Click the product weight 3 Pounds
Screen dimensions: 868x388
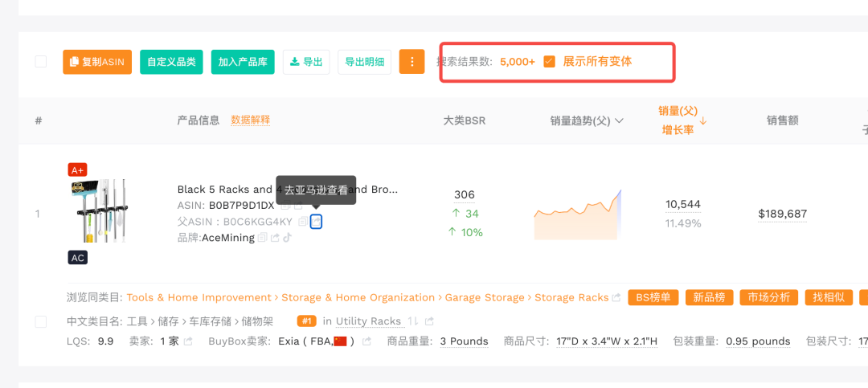[464, 341]
